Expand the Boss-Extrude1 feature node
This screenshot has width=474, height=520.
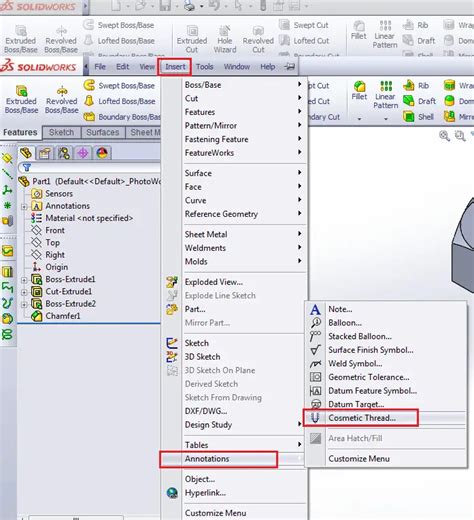coord(24,280)
